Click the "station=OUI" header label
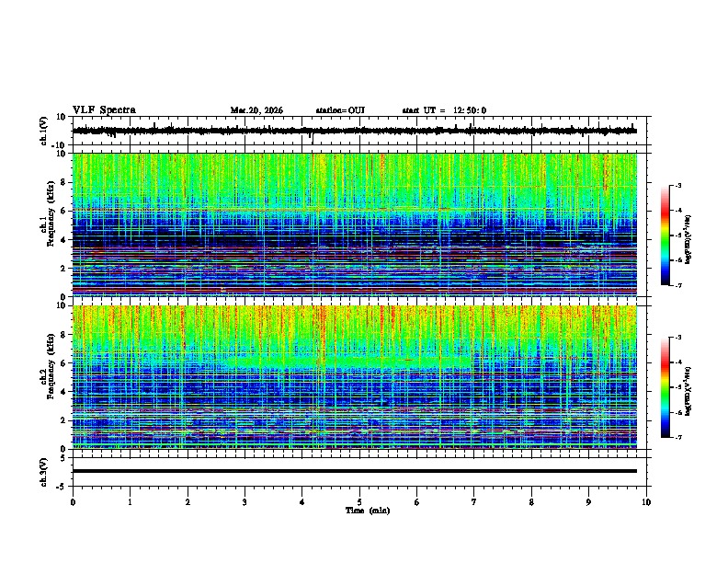The height and width of the screenshot is (563, 728). coord(340,110)
